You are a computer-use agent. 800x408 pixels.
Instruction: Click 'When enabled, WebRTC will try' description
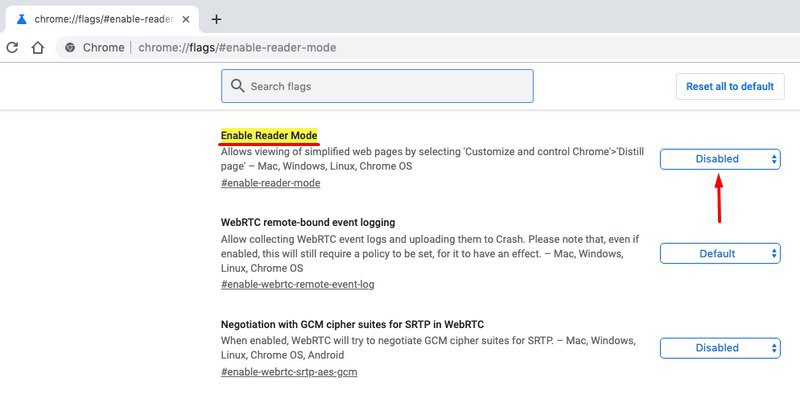tap(428, 348)
